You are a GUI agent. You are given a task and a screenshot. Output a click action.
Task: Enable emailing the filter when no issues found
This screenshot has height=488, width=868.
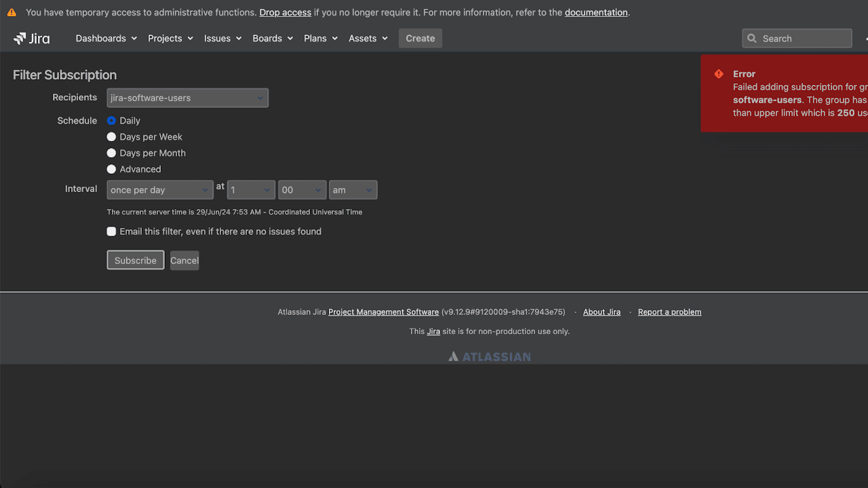click(x=111, y=231)
